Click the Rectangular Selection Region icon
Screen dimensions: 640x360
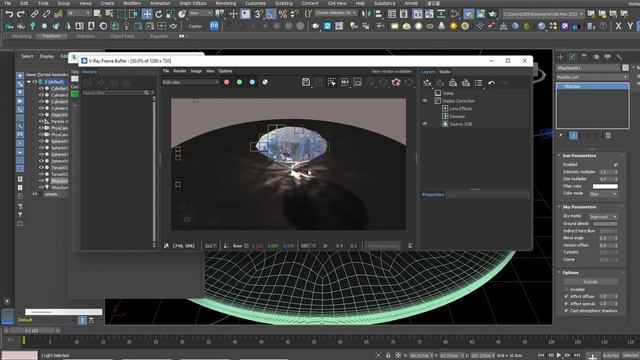121,14
